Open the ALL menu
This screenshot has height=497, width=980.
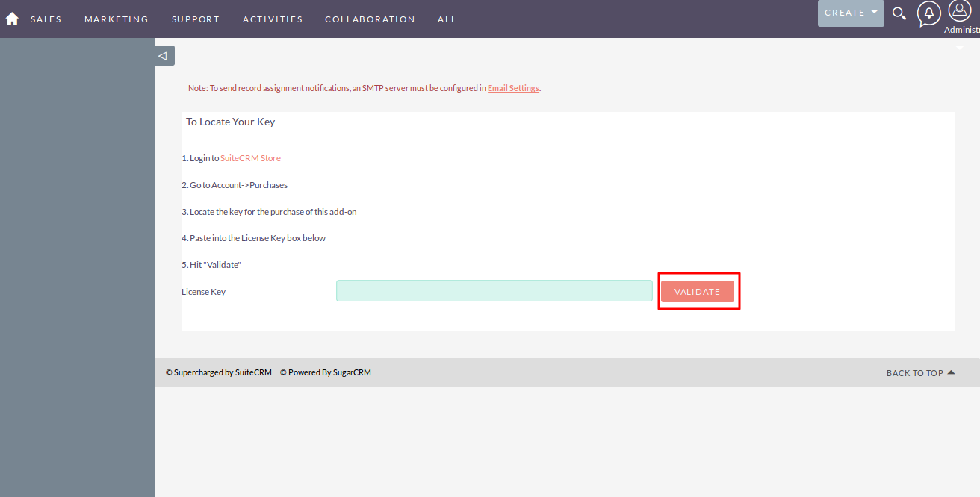447,19
